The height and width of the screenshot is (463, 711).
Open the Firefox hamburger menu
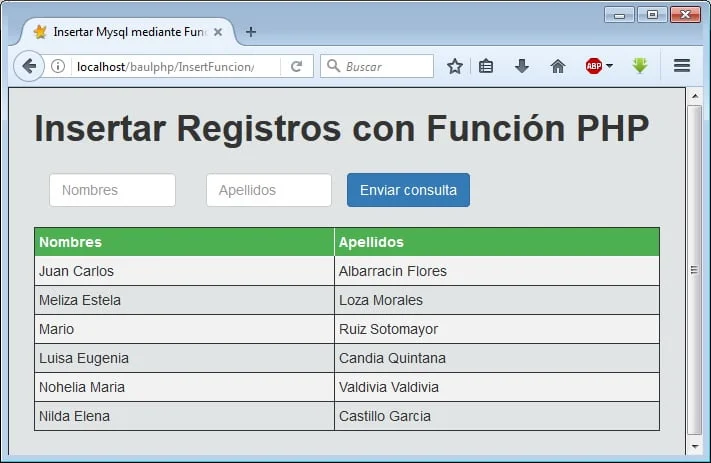click(682, 66)
